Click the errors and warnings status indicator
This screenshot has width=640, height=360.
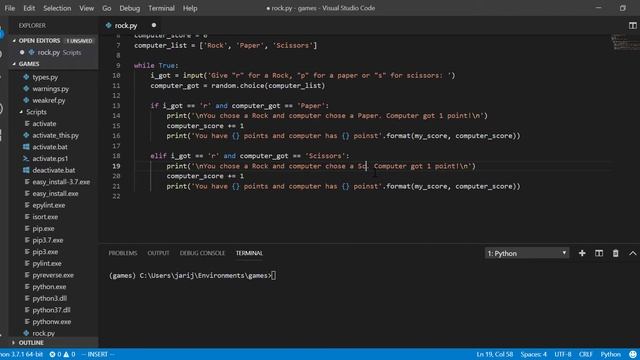point(62,354)
